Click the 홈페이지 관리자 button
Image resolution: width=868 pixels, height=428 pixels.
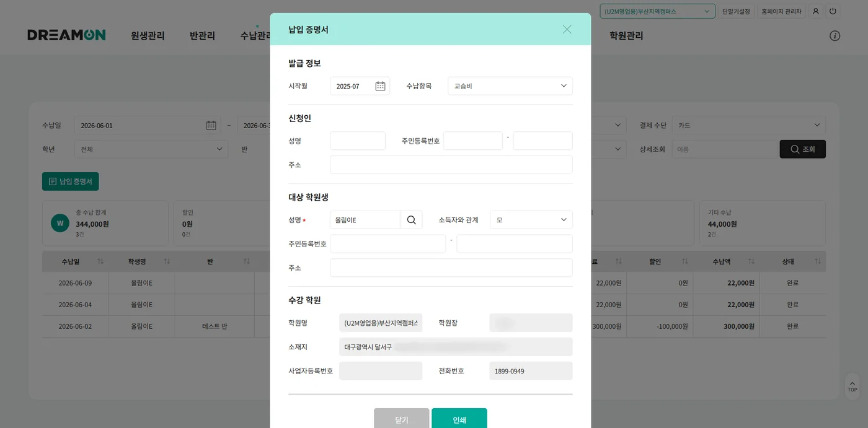(x=781, y=11)
